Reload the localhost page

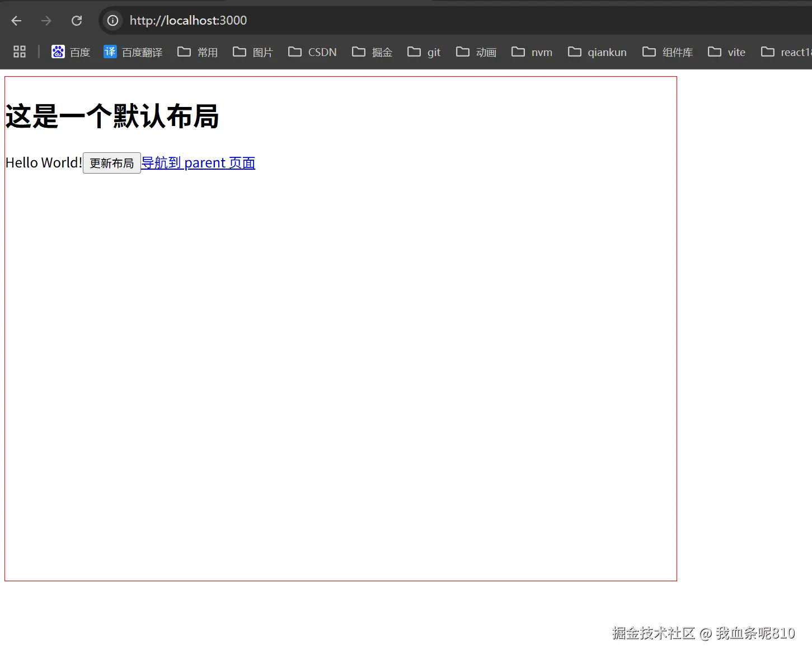[77, 21]
